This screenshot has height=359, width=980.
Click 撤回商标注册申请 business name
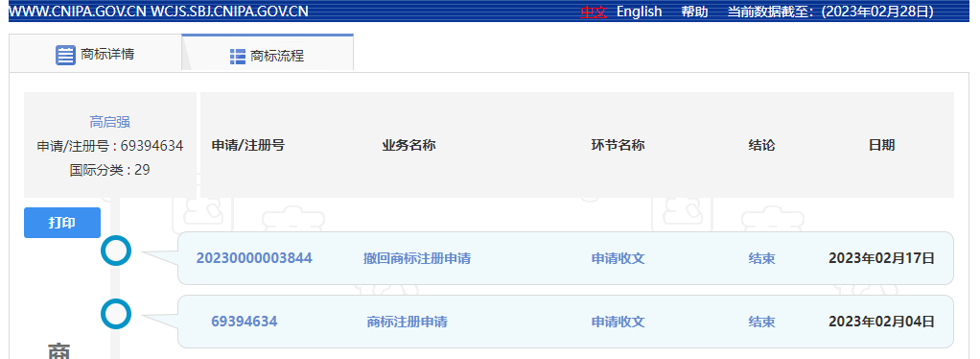pos(417,258)
